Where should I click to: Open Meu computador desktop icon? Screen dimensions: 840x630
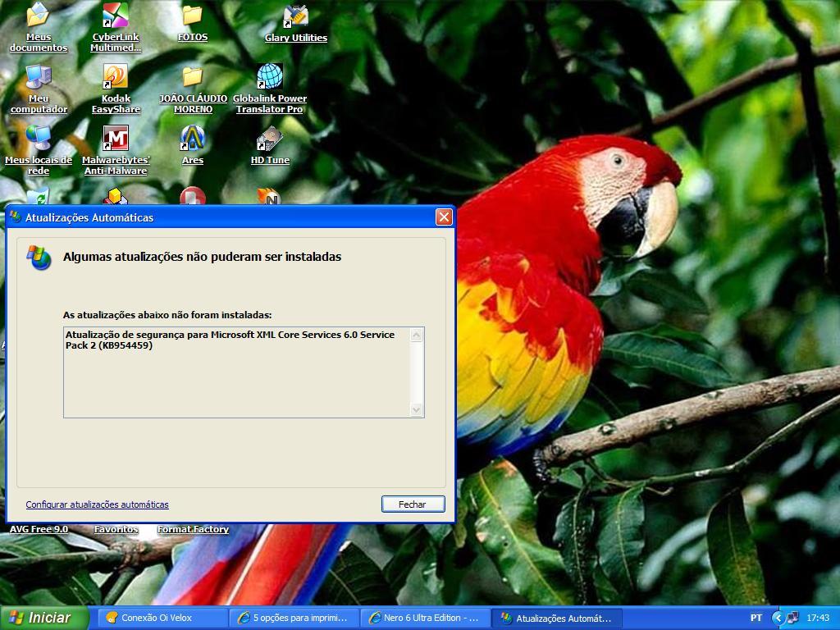point(39,89)
